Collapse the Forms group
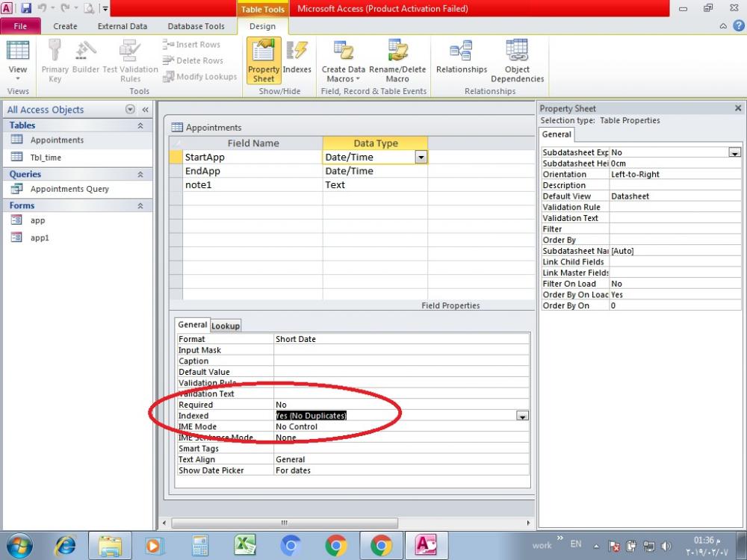Screen dimensions: 747x560 [140, 206]
